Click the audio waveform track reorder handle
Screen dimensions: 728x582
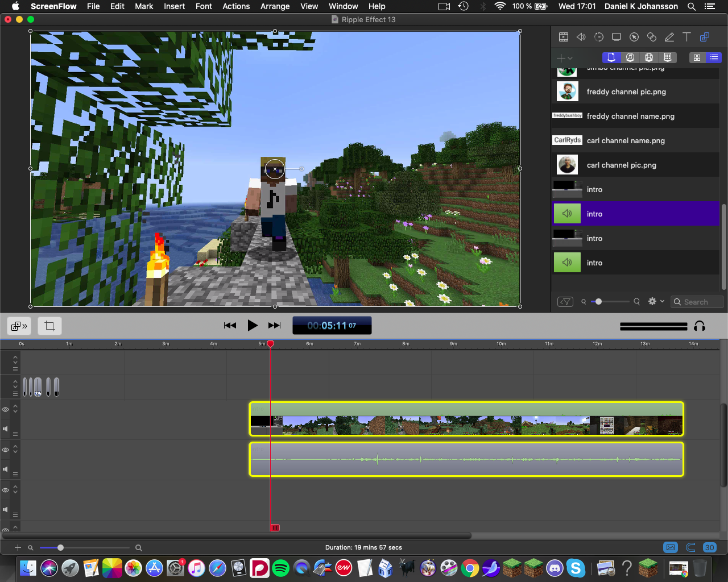coord(15,474)
